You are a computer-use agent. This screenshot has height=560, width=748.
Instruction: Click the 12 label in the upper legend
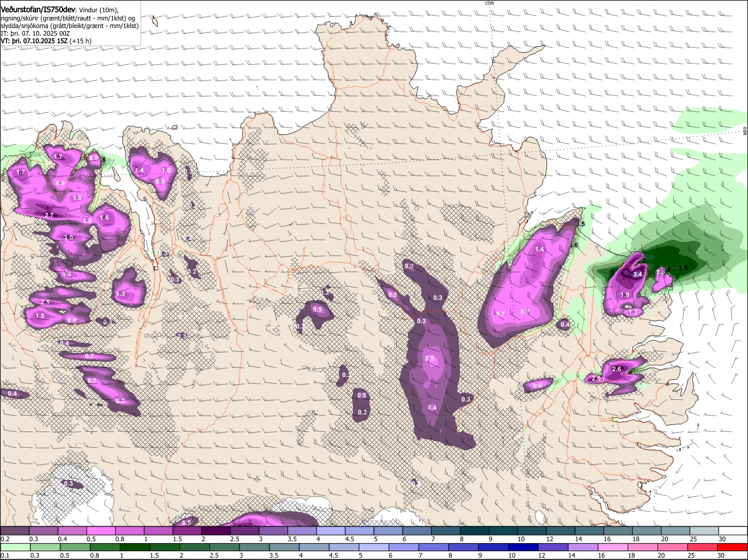[550, 538]
